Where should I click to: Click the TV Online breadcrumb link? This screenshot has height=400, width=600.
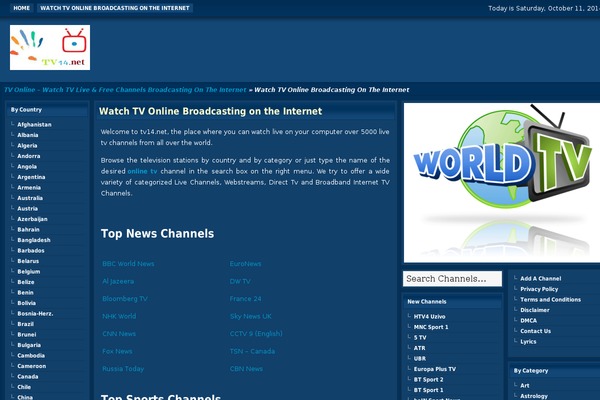[x=125, y=90]
